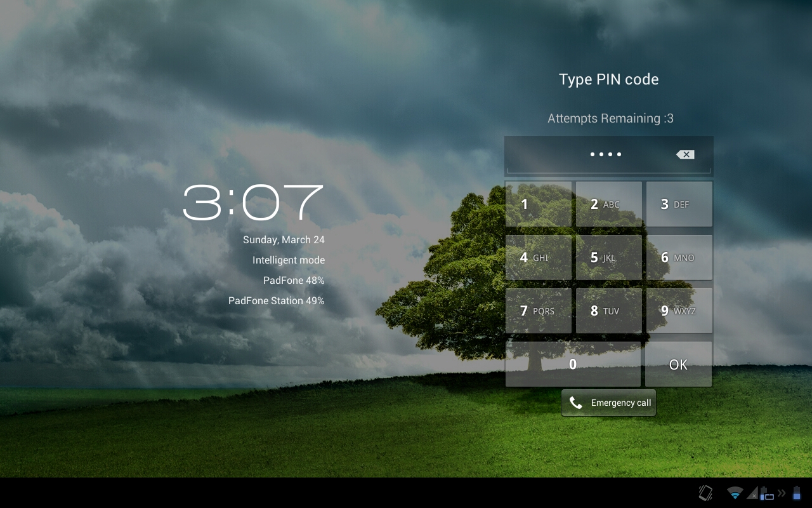Tap the 'Intelligent mode' label
Image resolution: width=812 pixels, height=508 pixels.
click(x=289, y=260)
